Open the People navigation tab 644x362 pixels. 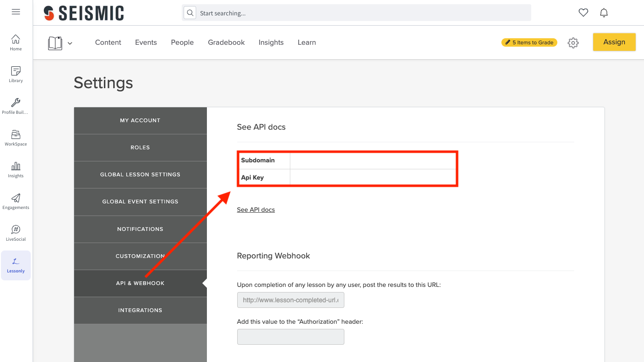pyautogui.click(x=182, y=42)
